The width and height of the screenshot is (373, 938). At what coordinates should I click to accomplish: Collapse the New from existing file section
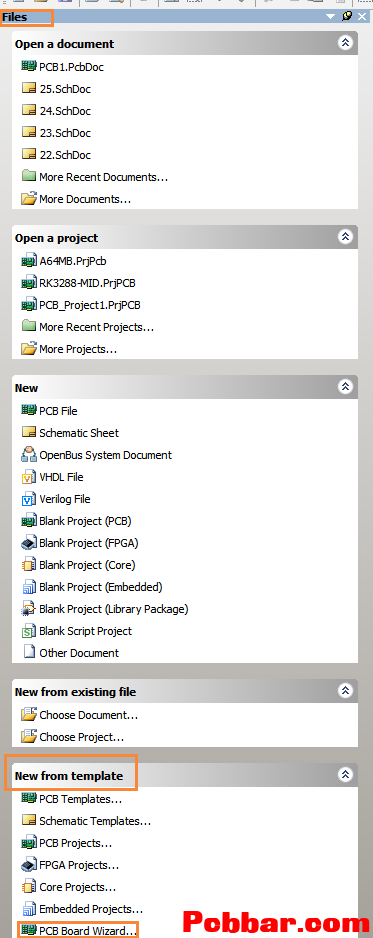pyautogui.click(x=346, y=690)
